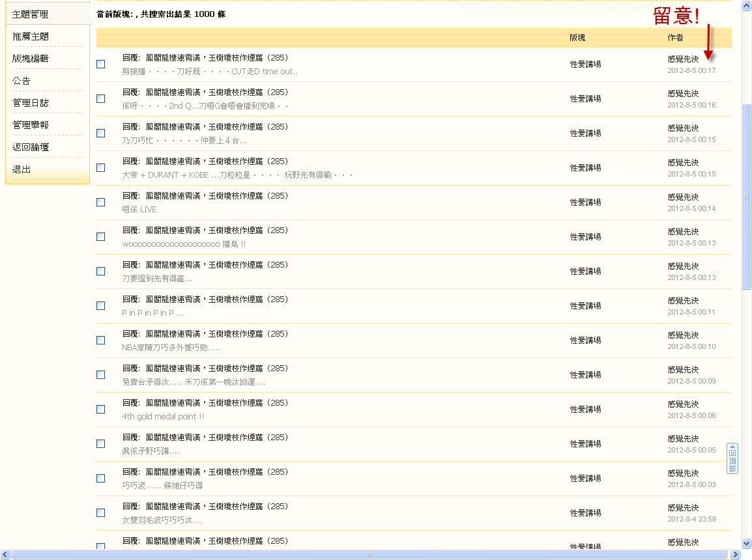
Task: Click the right arrow on the horizontal scrollbar
Action: coord(736,555)
